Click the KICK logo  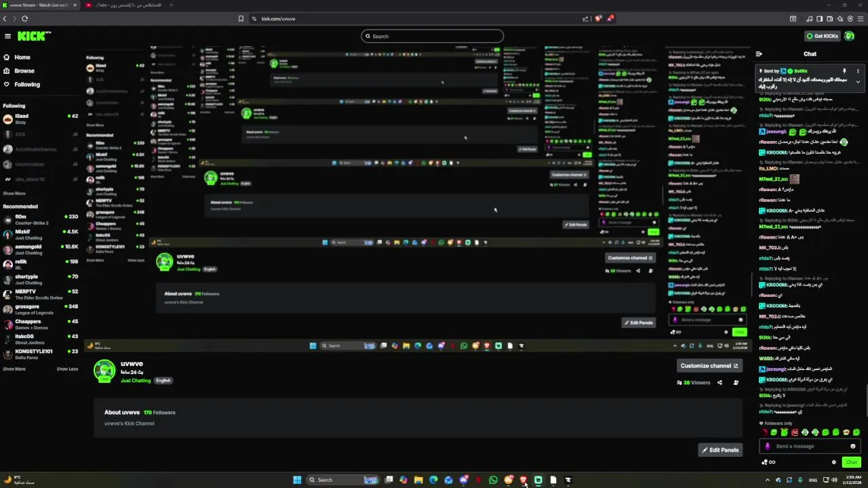click(x=34, y=36)
